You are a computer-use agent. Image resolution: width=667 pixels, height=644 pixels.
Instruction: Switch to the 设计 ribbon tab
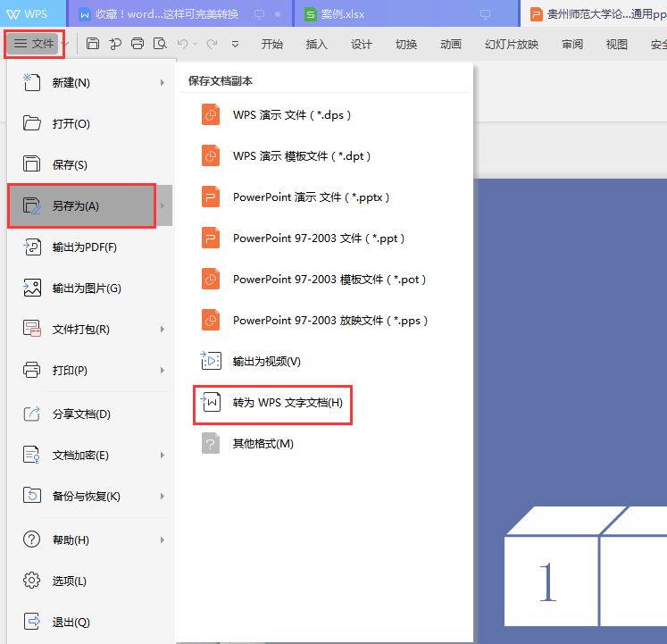(x=361, y=45)
